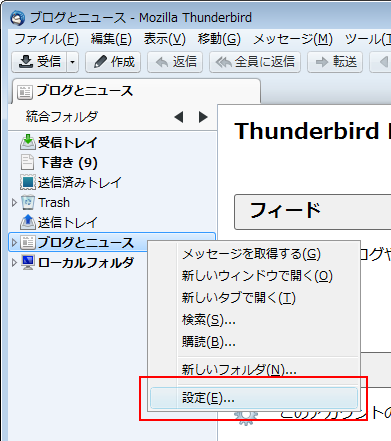
Task: Click the Trash recycle bin icon
Action: 28,202
